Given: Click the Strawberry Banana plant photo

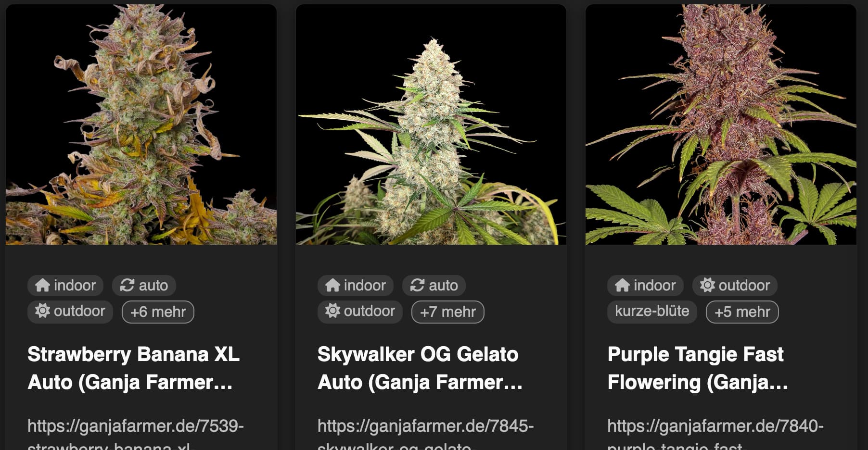Looking at the screenshot, I should tap(141, 125).
